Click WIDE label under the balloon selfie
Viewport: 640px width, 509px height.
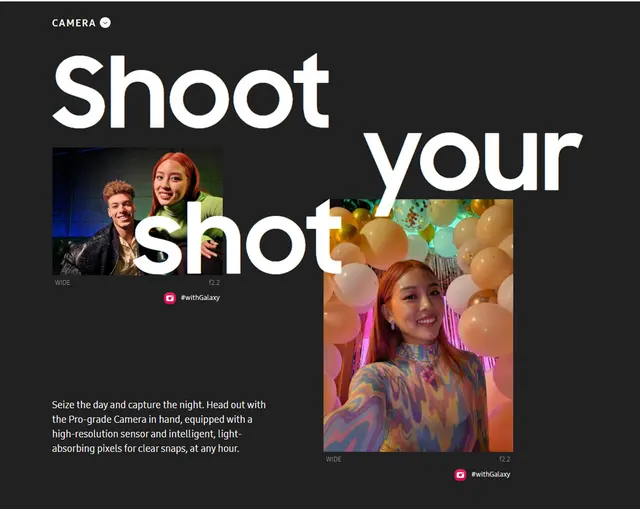[x=333, y=459]
